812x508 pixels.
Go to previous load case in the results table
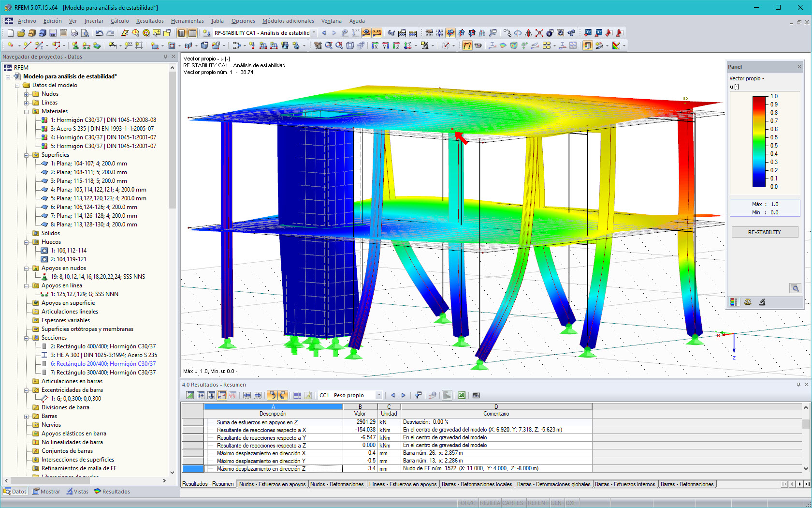click(x=393, y=395)
